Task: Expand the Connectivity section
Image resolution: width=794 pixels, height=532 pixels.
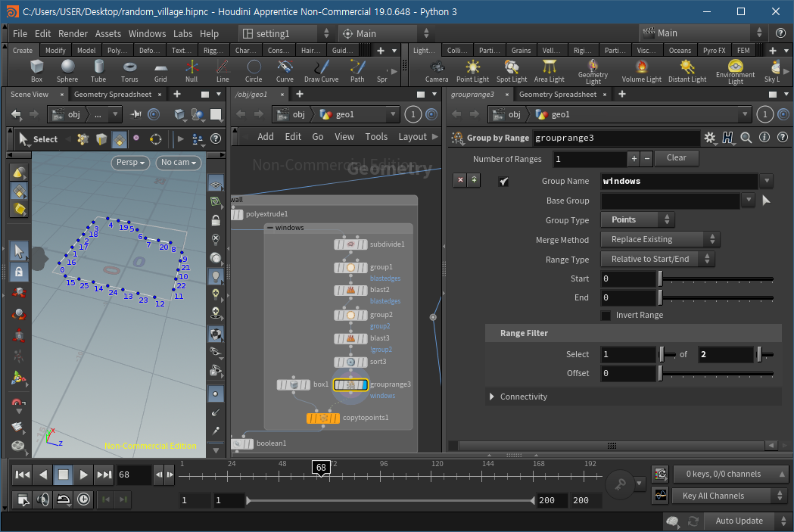Action: tap(492, 397)
